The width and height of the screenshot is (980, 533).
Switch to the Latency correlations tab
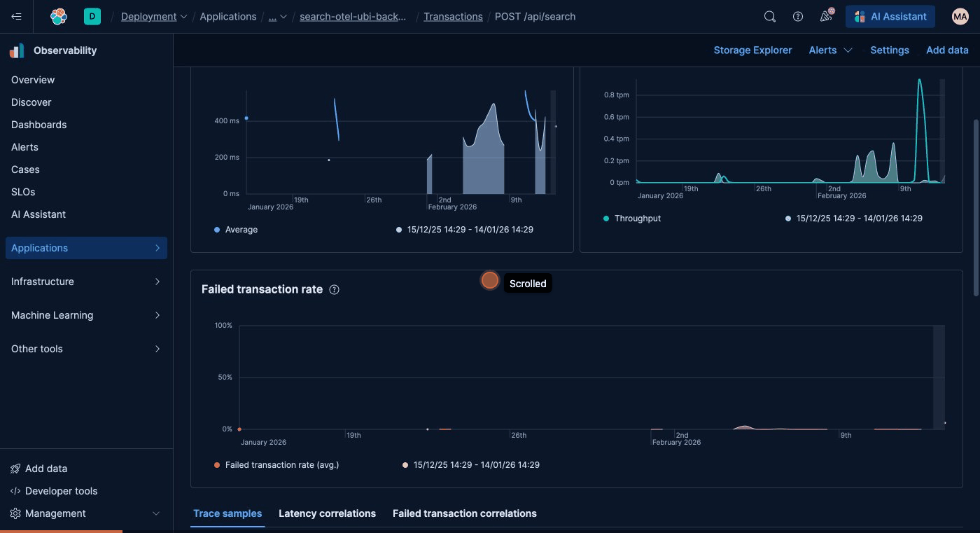327,513
